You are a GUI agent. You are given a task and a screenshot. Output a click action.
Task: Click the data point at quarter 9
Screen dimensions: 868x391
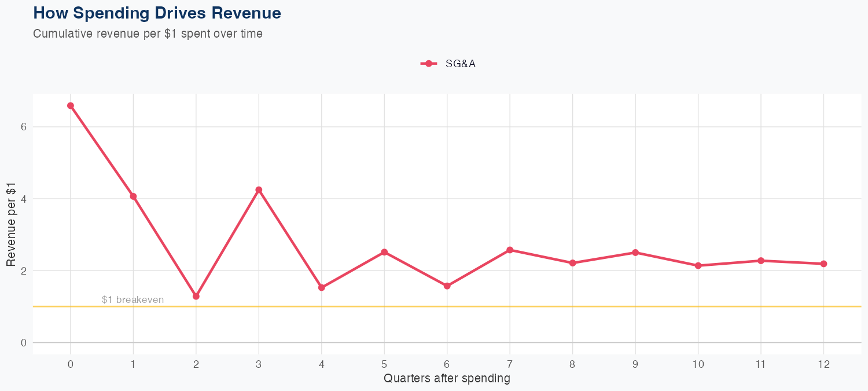(x=635, y=253)
